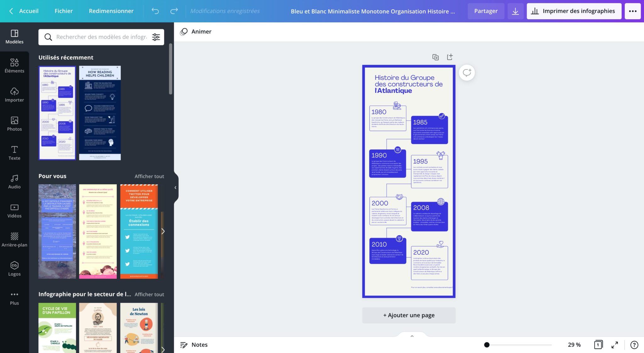Click the Partager button

[486, 11]
